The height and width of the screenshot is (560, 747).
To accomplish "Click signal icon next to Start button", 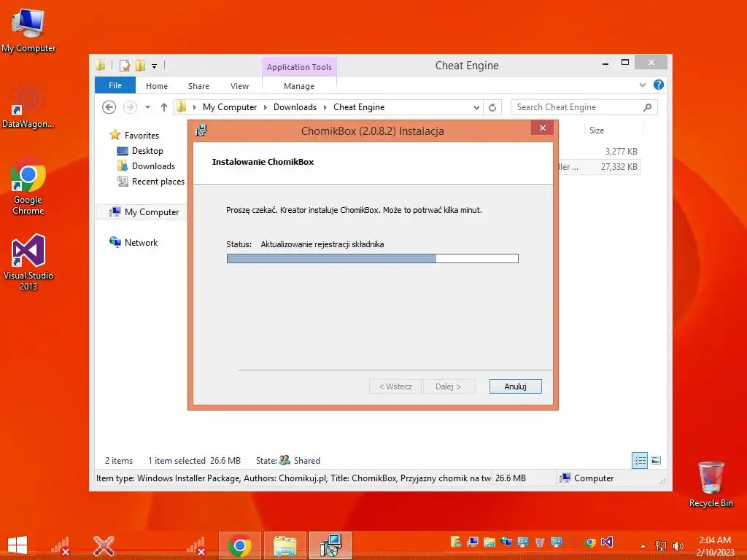I will [61, 546].
